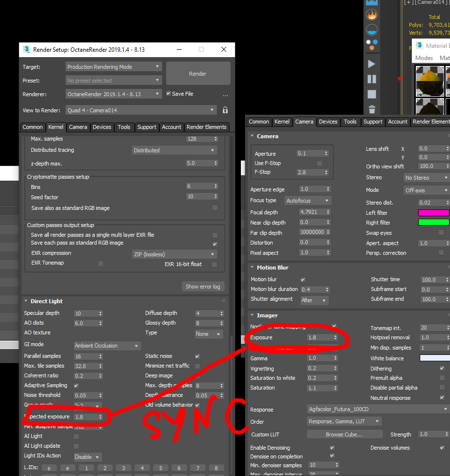Open Modes menu in Material Editor

coord(424,58)
